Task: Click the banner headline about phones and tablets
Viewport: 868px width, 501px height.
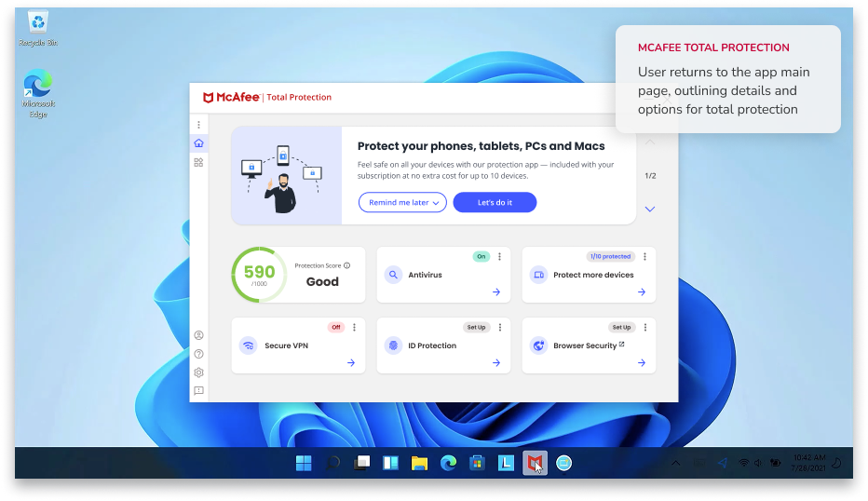Action: tap(481, 146)
